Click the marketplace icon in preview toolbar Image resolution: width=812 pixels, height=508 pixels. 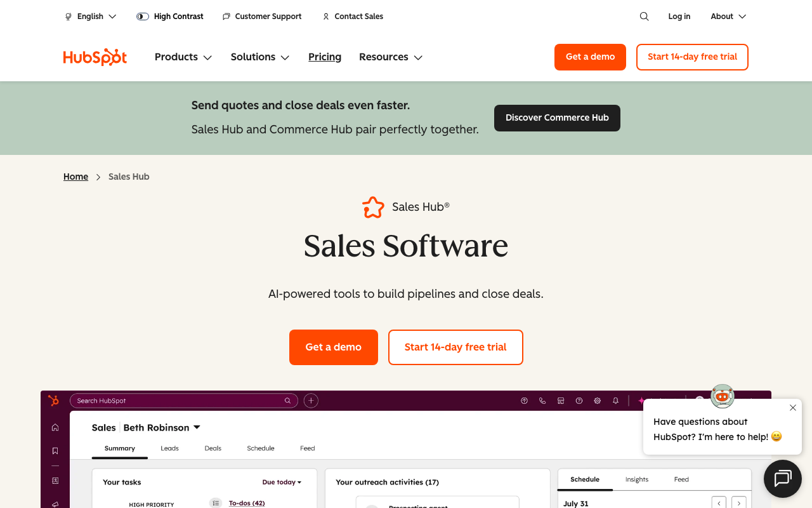(x=561, y=401)
